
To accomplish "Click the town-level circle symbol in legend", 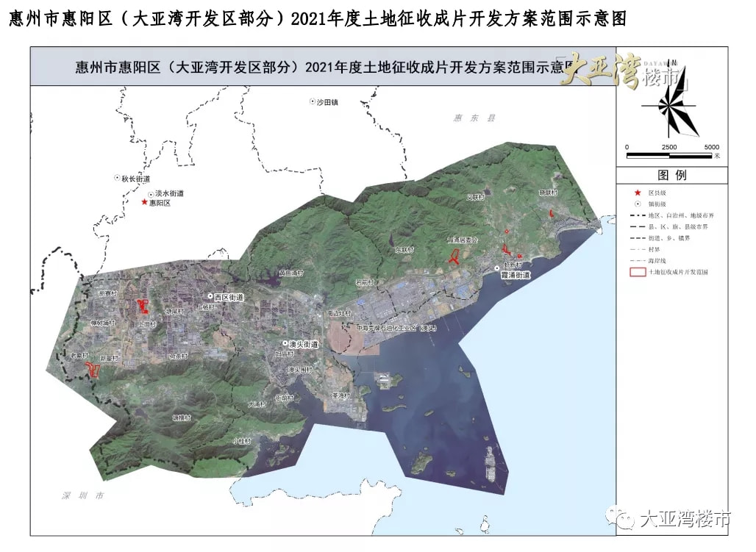I will click(x=637, y=204).
